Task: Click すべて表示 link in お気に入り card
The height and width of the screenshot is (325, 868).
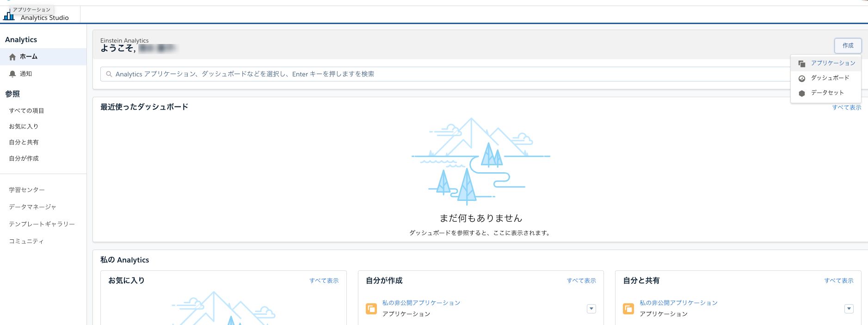Action: click(x=324, y=281)
